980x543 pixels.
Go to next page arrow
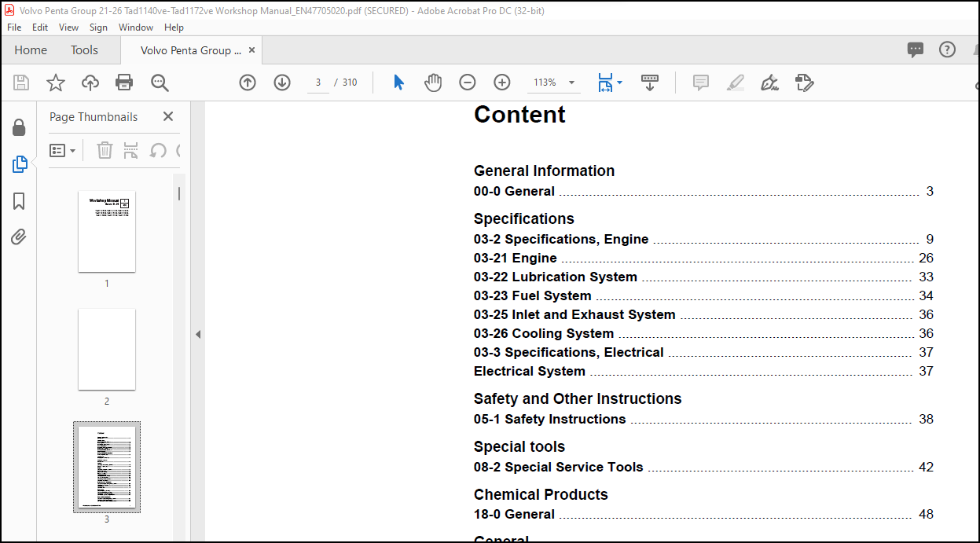282,83
